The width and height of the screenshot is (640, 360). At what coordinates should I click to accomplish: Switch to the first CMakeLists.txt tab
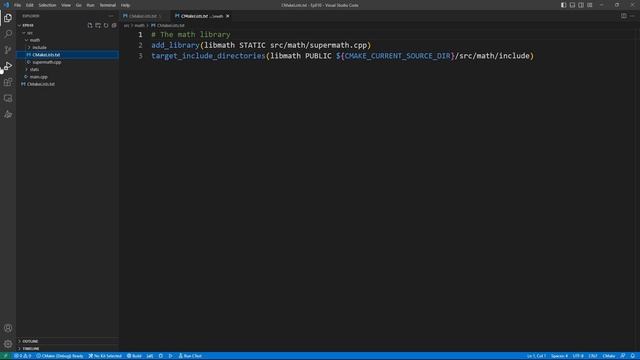coord(144,16)
